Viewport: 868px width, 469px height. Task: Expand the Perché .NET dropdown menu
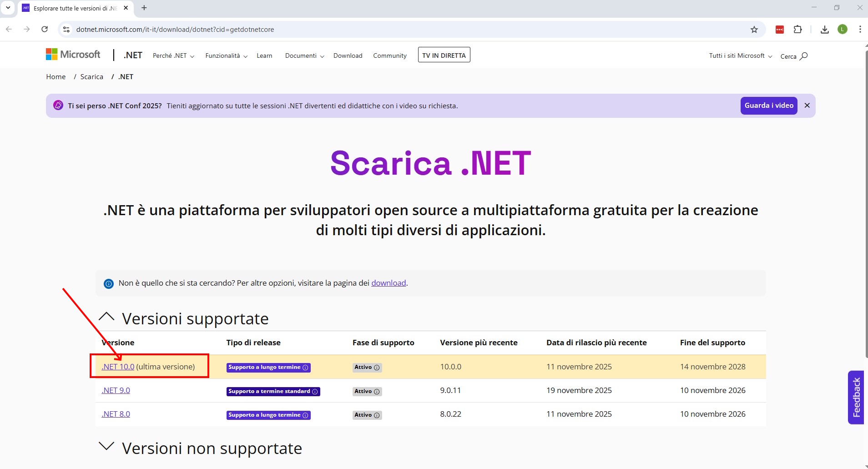click(x=173, y=55)
